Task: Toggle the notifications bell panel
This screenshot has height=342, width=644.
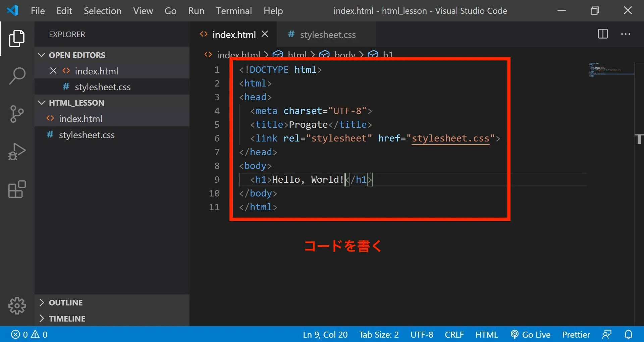Action: pyautogui.click(x=629, y=334)
